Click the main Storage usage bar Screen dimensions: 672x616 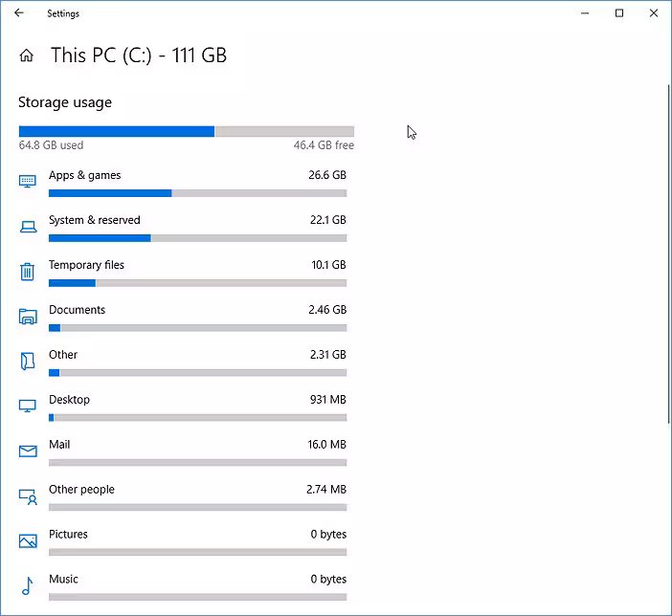click(x=186, y=131)
